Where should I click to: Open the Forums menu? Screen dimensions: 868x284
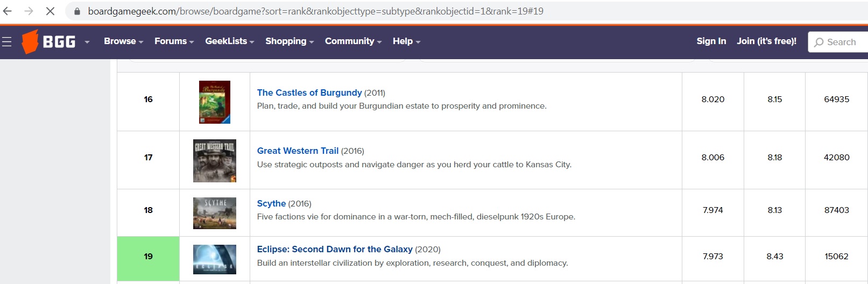point(174,41)
